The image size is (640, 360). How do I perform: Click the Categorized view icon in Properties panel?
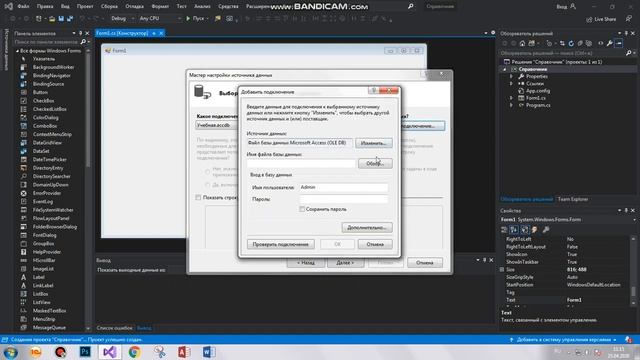pos(504,230)
